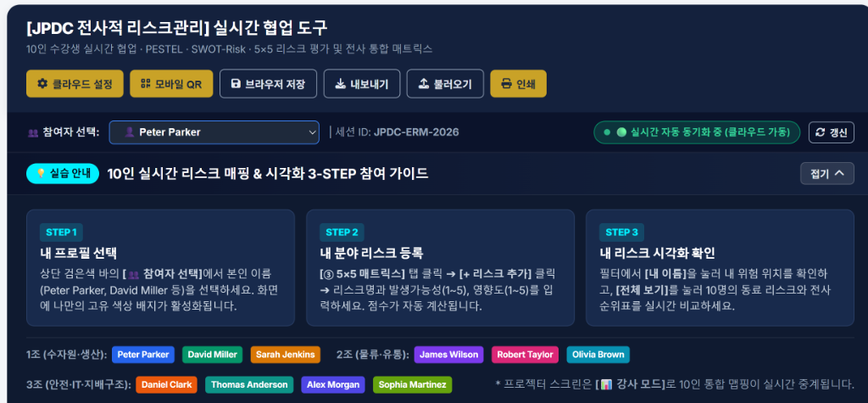The height and width of the screenshot is (403, 868).
Task: Click the QR code icon
Action: point(146,84)
